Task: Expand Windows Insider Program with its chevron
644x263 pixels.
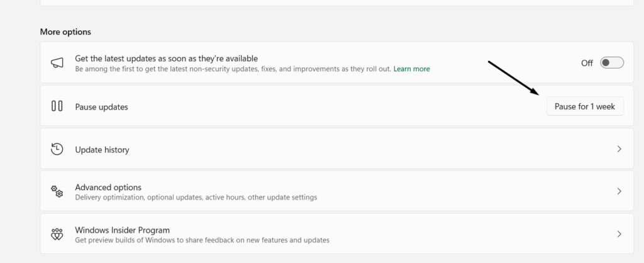Action: click(x=619, y=234)
